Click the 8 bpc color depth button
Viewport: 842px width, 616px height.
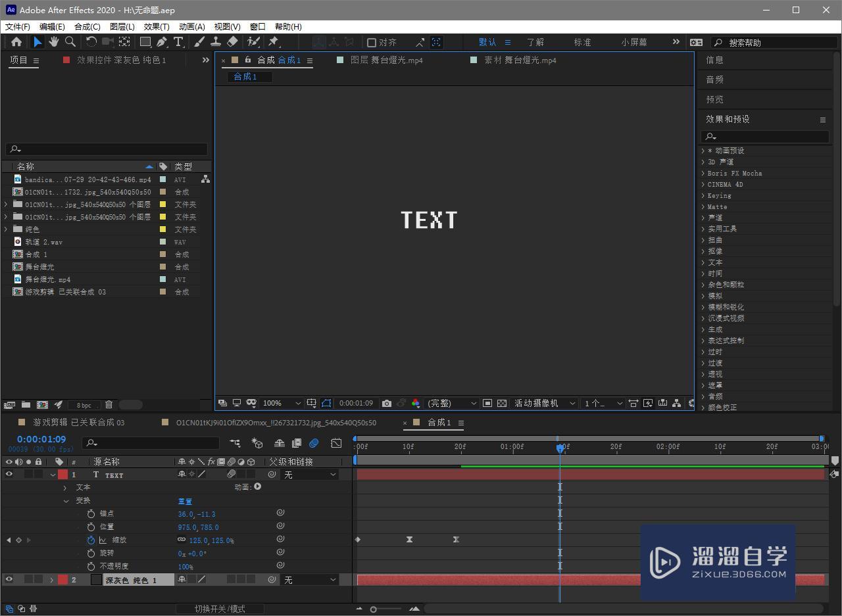point(84,405)
